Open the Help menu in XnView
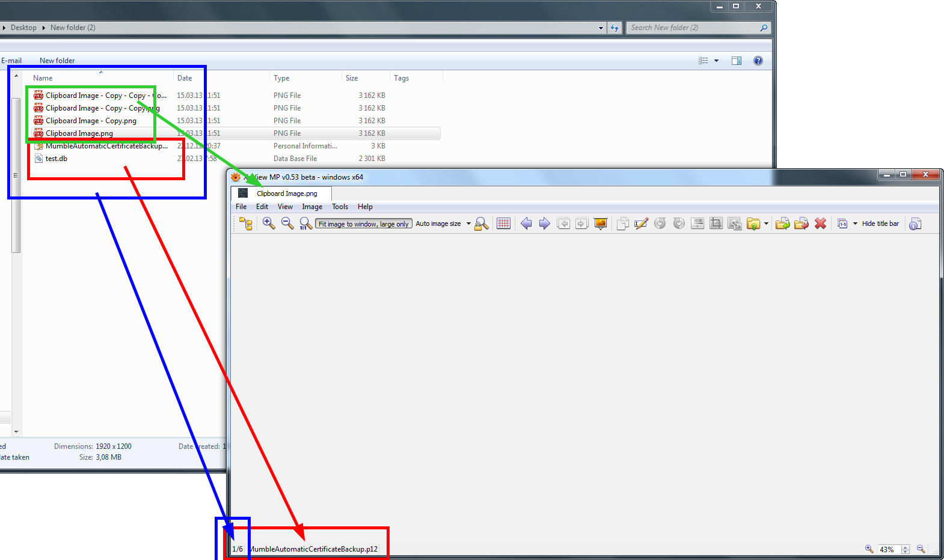The image size is (944, 560). click(365, 207)
